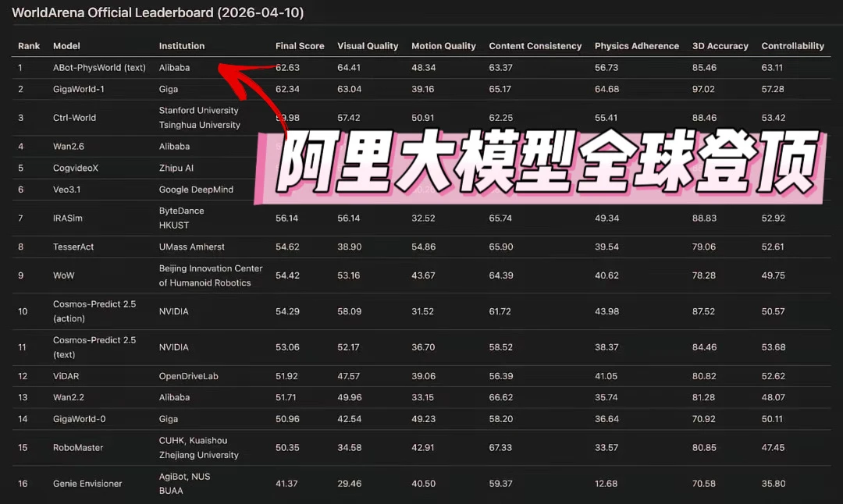Select the CogvideoX model name
Viewport: 843px width, 504px height.
coord(76,169)
